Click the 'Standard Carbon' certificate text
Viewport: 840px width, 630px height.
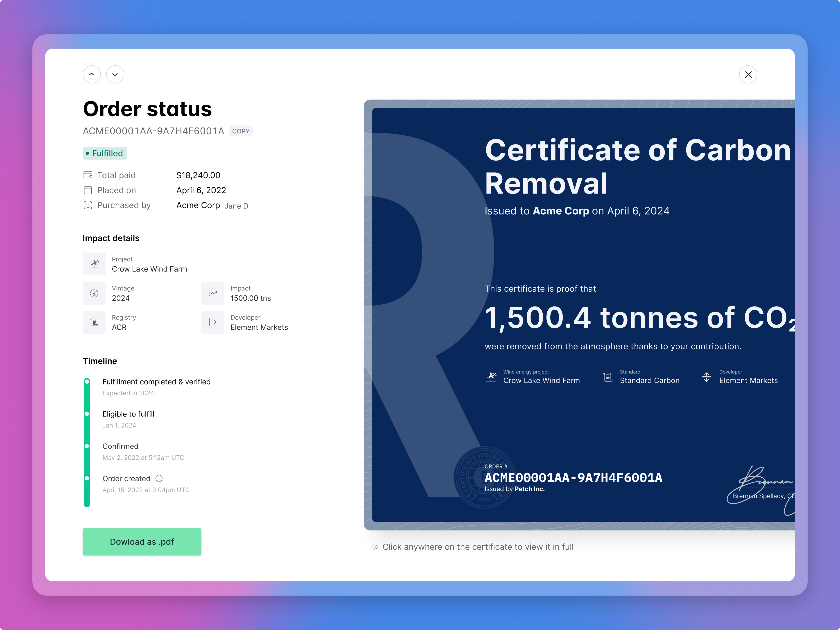pyautogui.click(x=650, y=380)
